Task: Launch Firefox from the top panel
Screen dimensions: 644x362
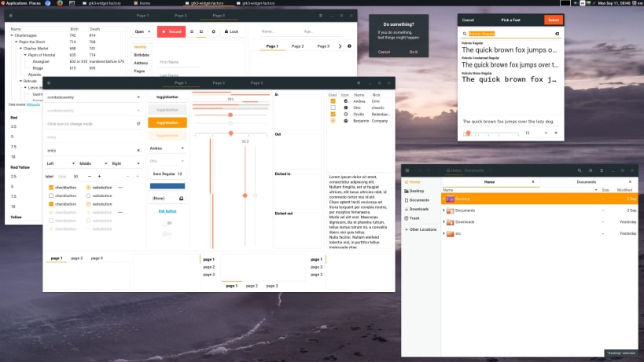Action: point(60,3)
